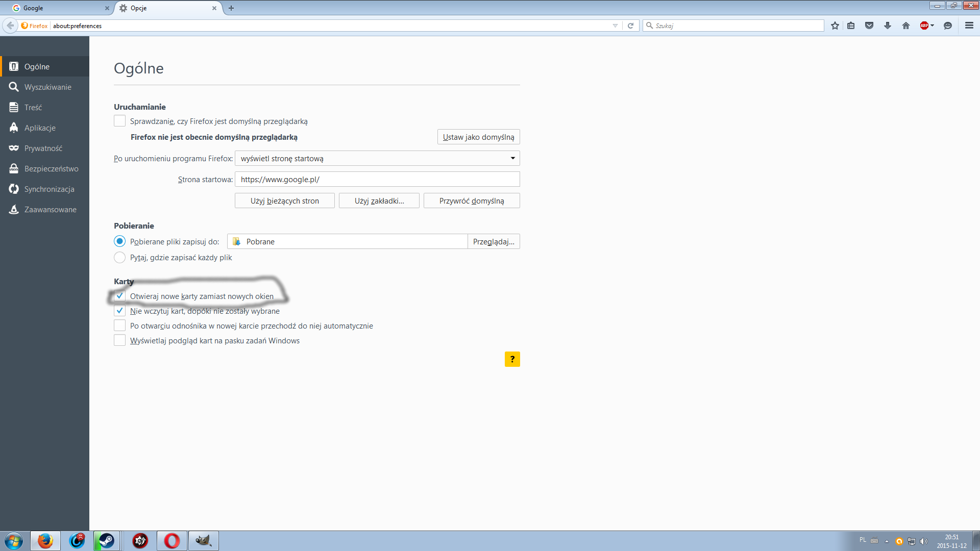Screen dimensions: 980x551
Task: Open the Bezpieczeństwo preferences section
Action: [x=45, y=168]
